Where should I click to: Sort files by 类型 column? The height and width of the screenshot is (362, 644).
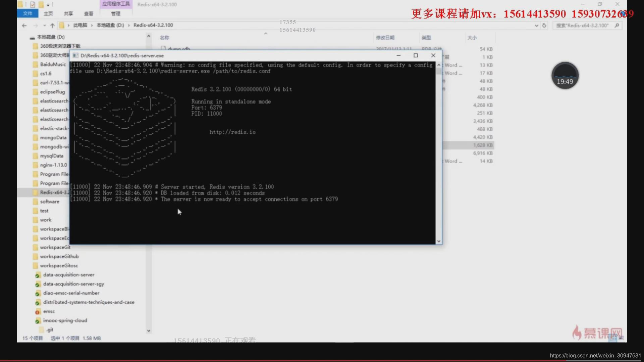point(426,38)
